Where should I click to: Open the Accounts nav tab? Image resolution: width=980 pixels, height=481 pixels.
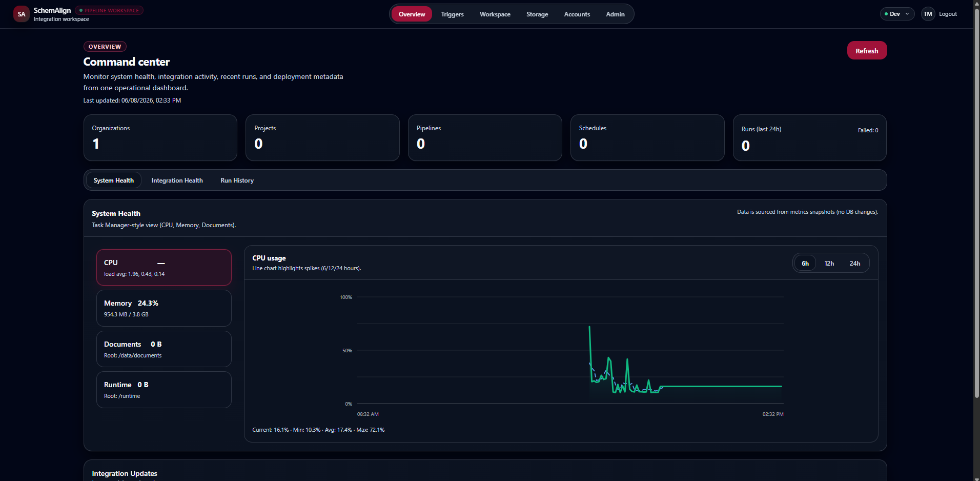pos(577,14)
